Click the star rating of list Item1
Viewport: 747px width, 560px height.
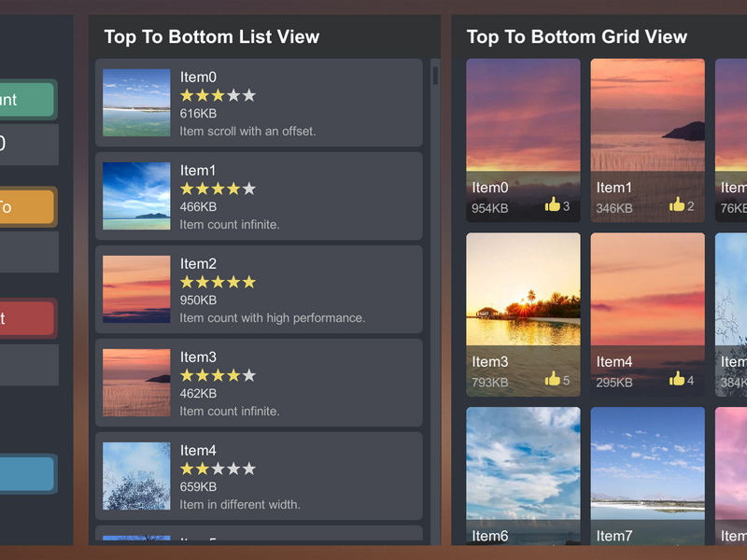coord(218,189)
